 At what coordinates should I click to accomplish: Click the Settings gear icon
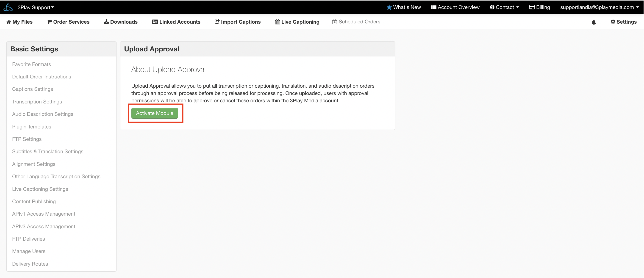(x=613, y=22)
